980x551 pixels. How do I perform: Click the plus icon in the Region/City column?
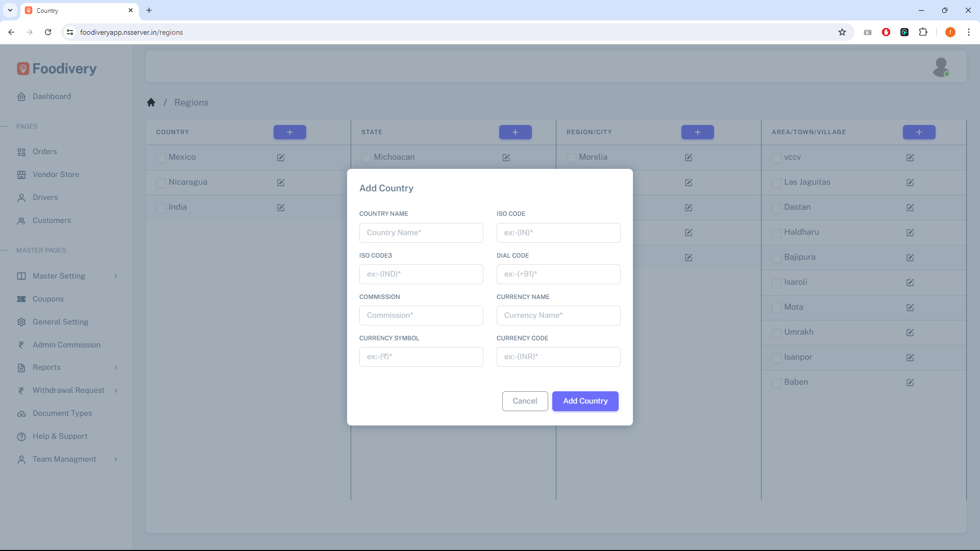(x=698, y=132)
